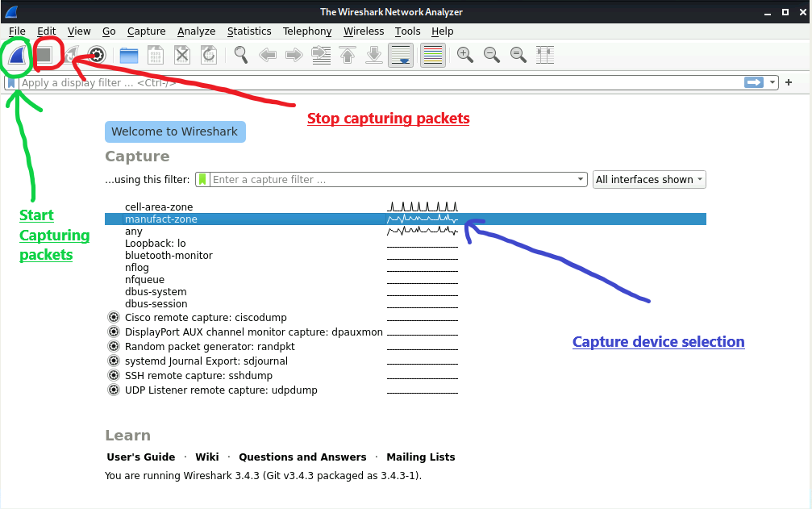The width and height of the screenshot is (812, 509).
Task: Open the Telephony menu
Action: pyautogui.click(x=307, y=31)
